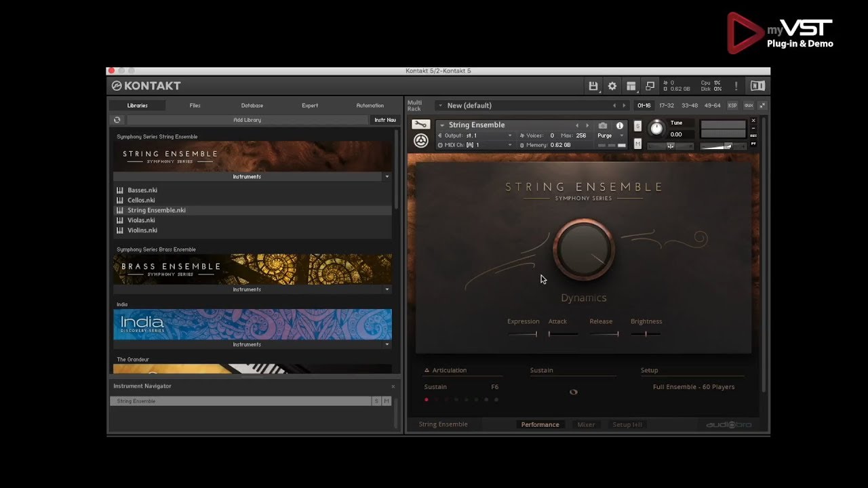Select next multi preset arrow
Screen dimensions: 868x488
pos(624,106)
